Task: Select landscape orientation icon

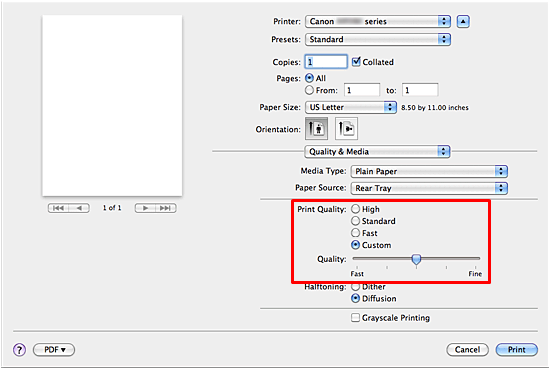Action: tap(346, 128)
